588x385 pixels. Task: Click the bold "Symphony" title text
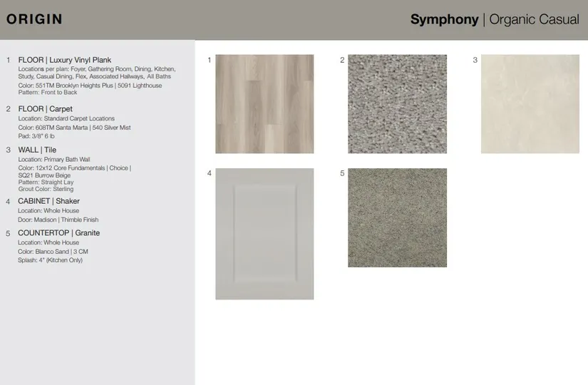tap(444, 20)
